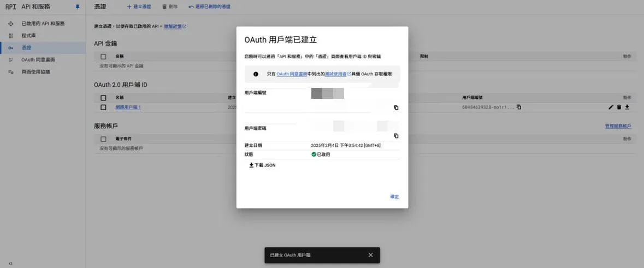Copy the 用戶端密碼 in the dialog
This screenshot has height=268, width=644.
[x=396, y=136]
